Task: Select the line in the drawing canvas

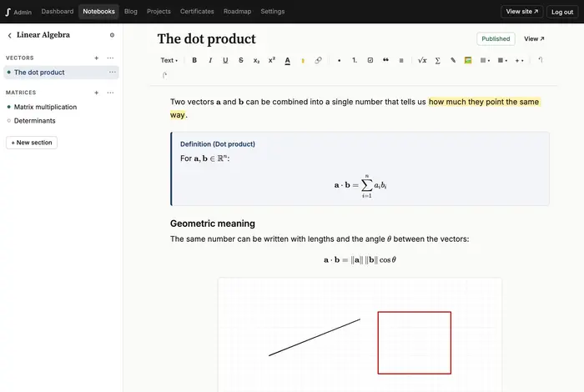Action: point(315,337)
